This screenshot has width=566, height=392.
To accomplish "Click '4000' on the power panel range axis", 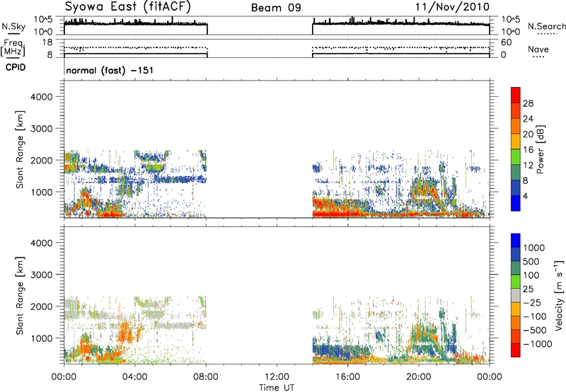I will click(x=42, y=97).
